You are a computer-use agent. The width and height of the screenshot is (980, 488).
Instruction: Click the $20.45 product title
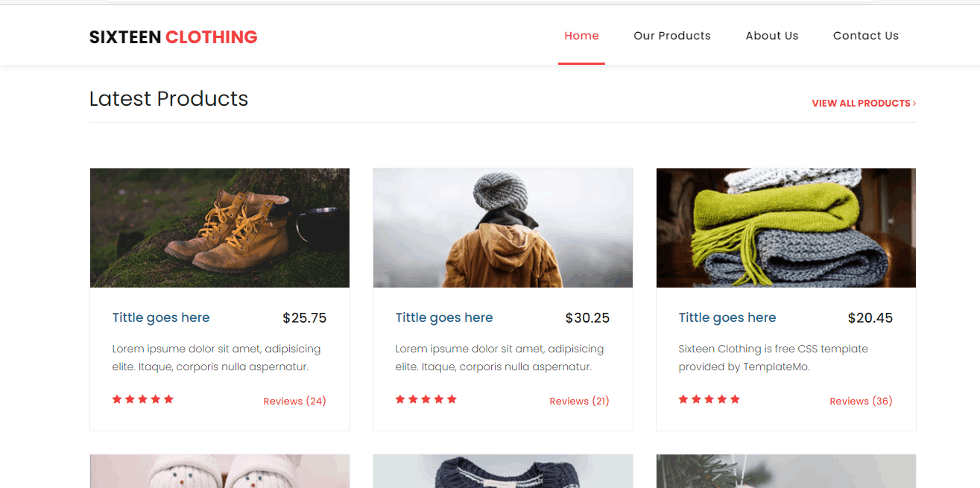pos(727,317)
